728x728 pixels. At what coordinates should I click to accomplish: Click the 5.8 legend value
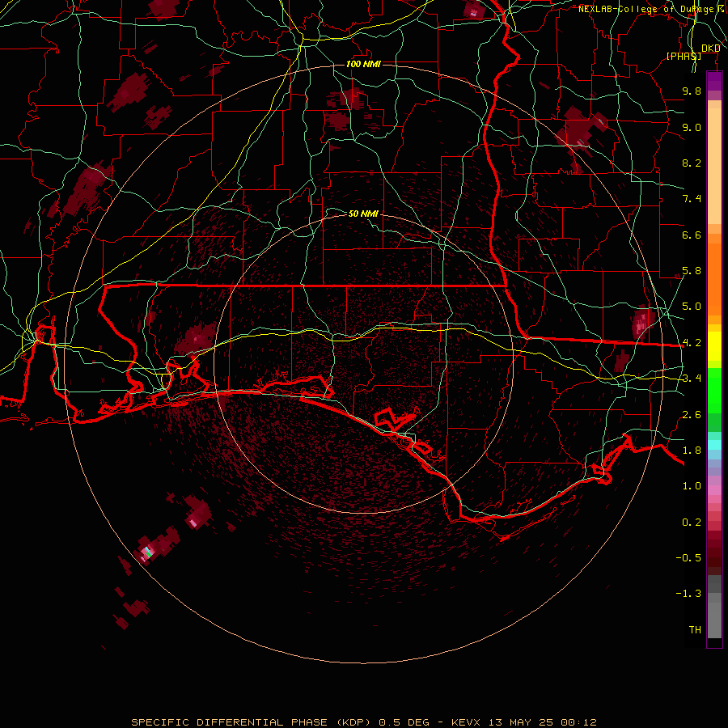[x=692, y=271]
